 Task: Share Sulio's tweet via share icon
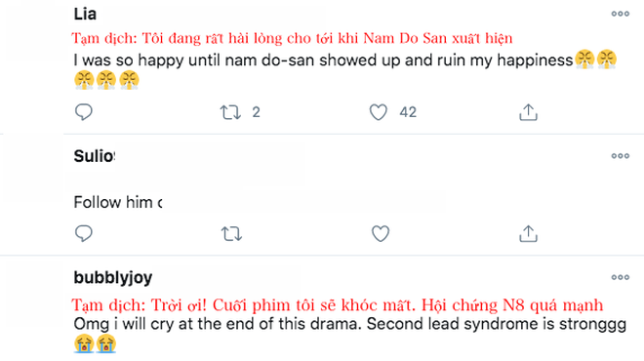tap(528, 234)
